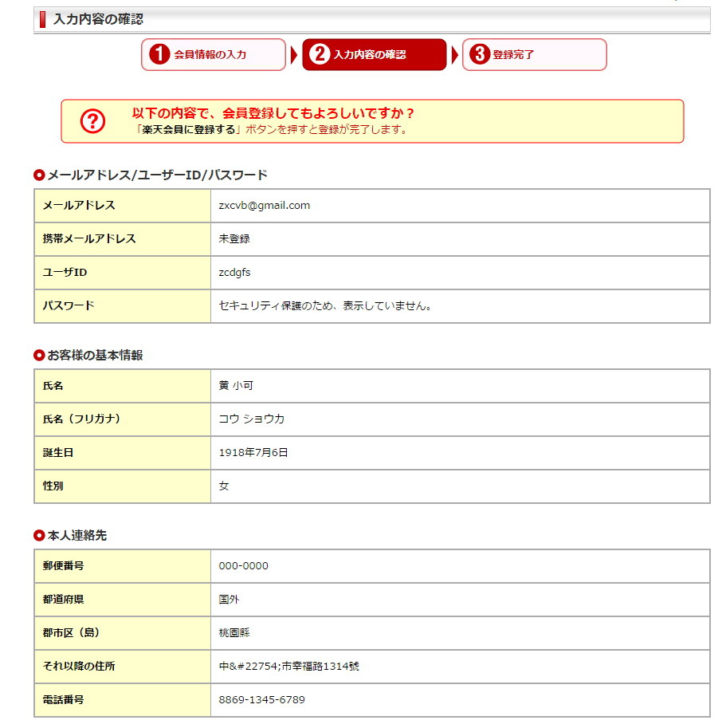This screenshot has width=722, height=728.
Task: Click the ユーザID row label
Action: (x=65, y=273)
